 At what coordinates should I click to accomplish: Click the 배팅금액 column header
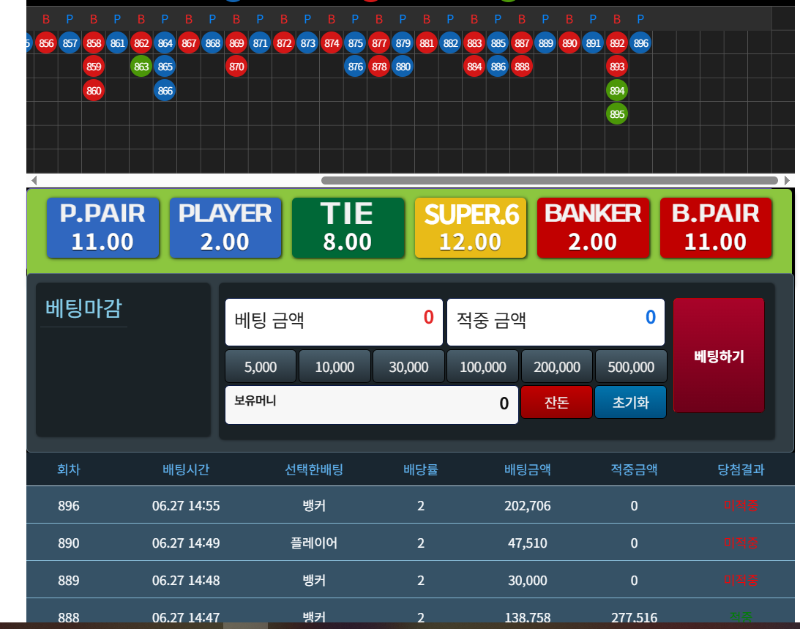coord(528,469)
